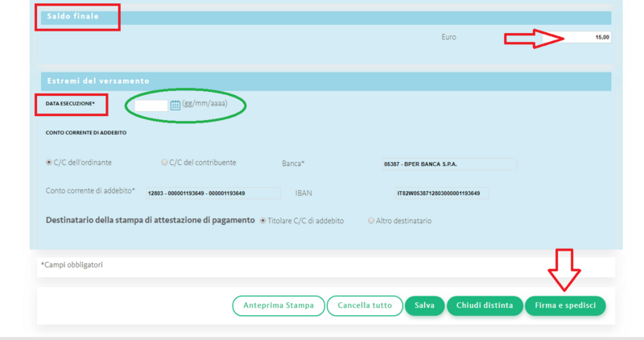The image size is (644, 340).
Task: Click the Chiudi distinta button
Action: click(484, 305)
